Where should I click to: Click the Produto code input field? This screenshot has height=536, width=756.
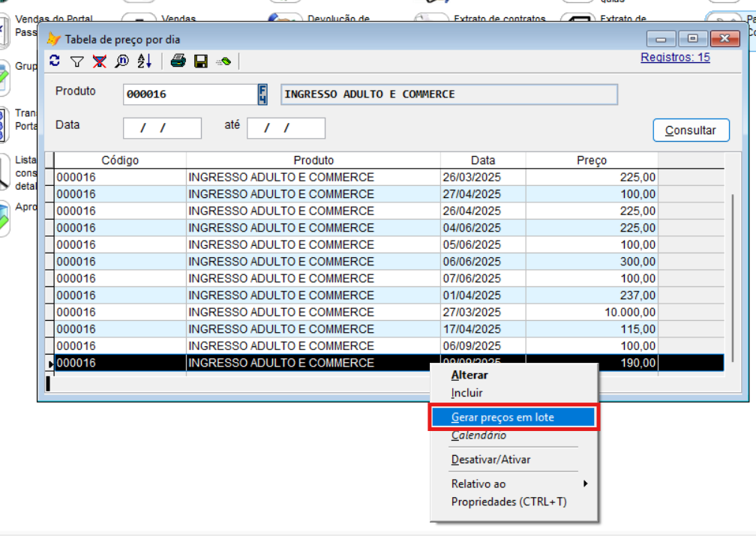coord(190,94)
